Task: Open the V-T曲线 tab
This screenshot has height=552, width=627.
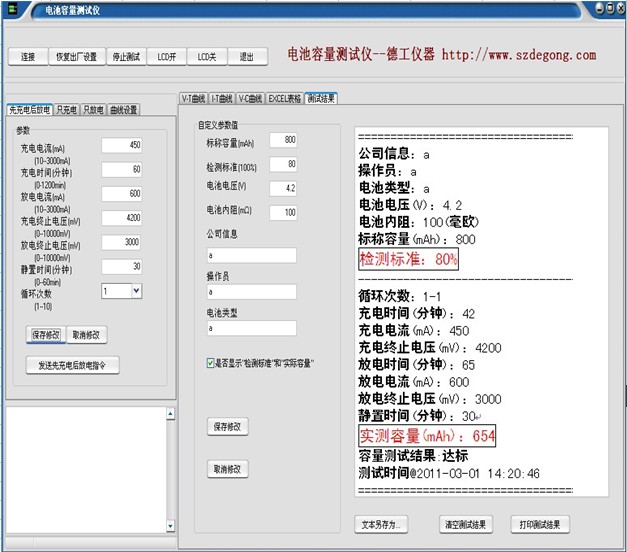Action: pos(193,98)
